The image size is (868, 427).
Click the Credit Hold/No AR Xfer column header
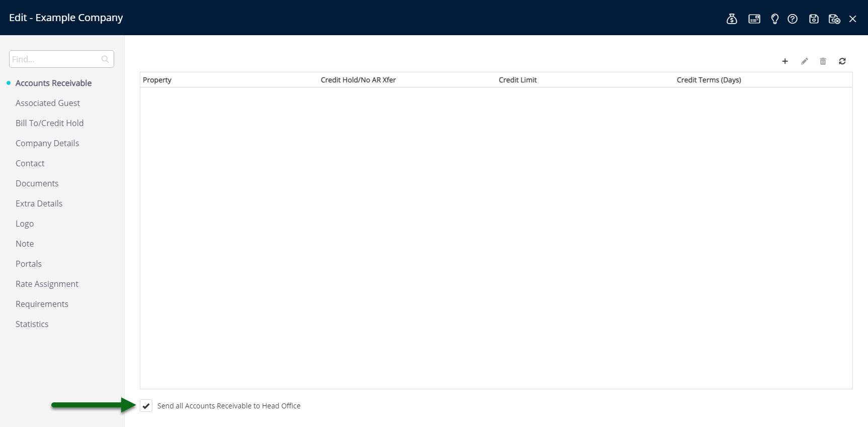(x=358, y=80)
